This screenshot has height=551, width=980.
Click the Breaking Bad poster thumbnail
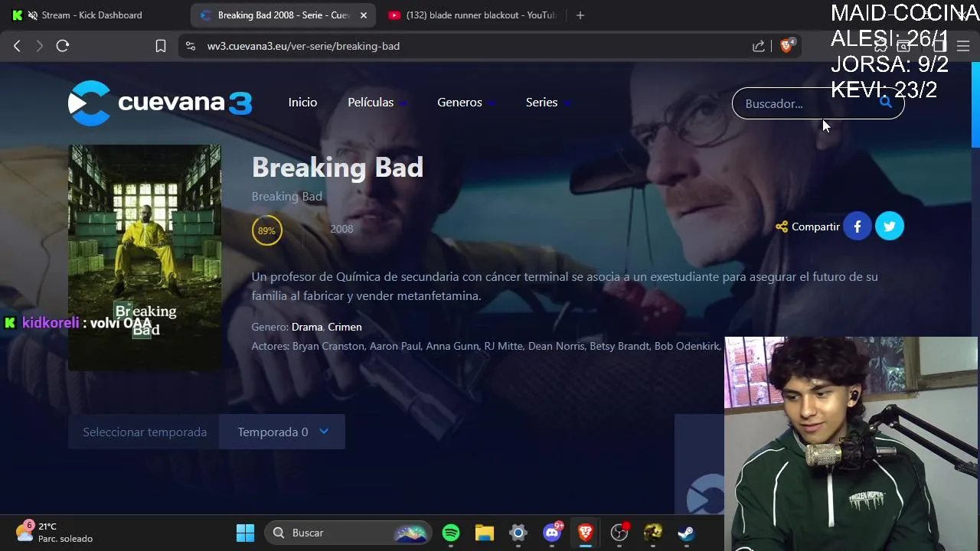click(145, 258)
